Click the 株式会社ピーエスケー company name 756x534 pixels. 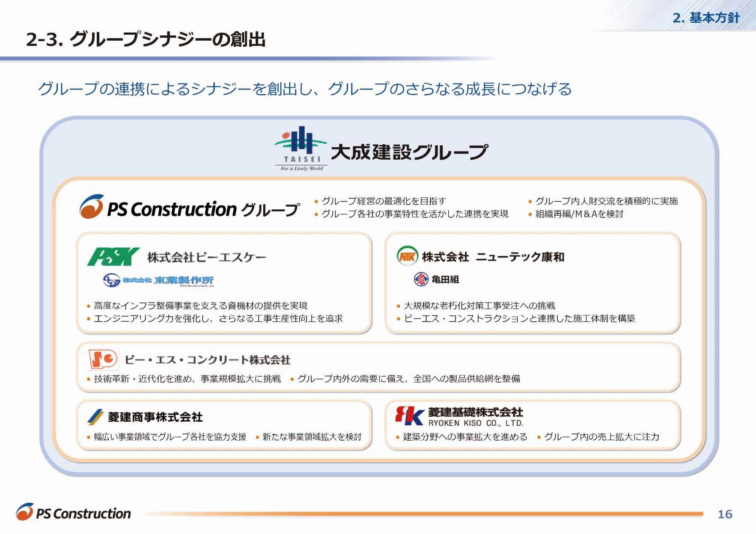tap(207, 257)
